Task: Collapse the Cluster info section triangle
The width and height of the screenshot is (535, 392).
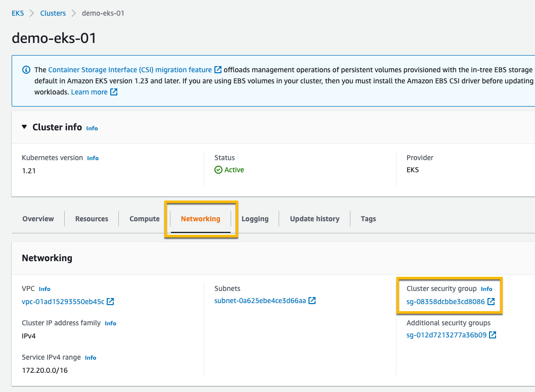Action: (x=24, y=127)
